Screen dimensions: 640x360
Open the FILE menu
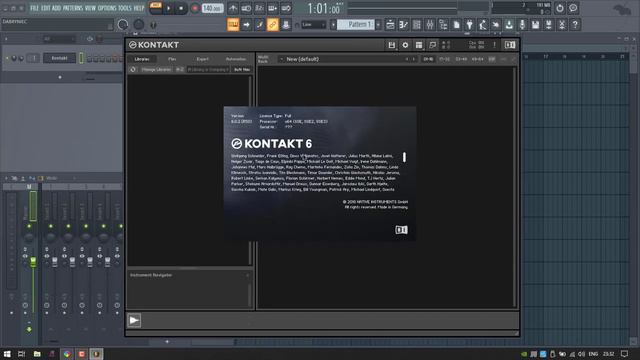(x=34, y=8)
